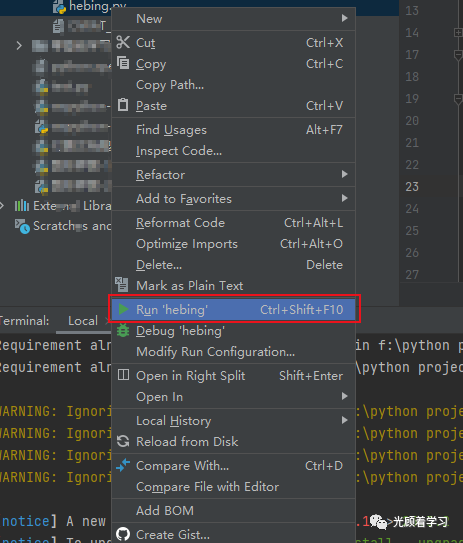
Task: Click the Mark as Plain Text icon
Action: point(122,285)
